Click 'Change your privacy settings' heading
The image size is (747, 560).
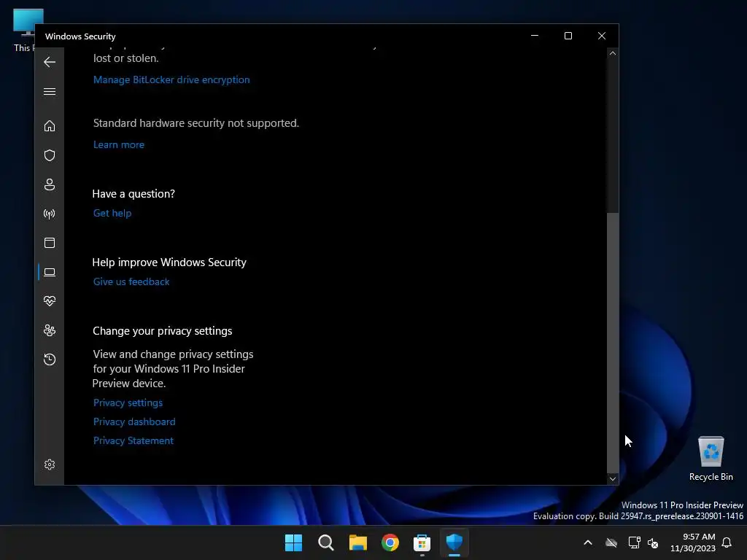(x=163, y=331)
